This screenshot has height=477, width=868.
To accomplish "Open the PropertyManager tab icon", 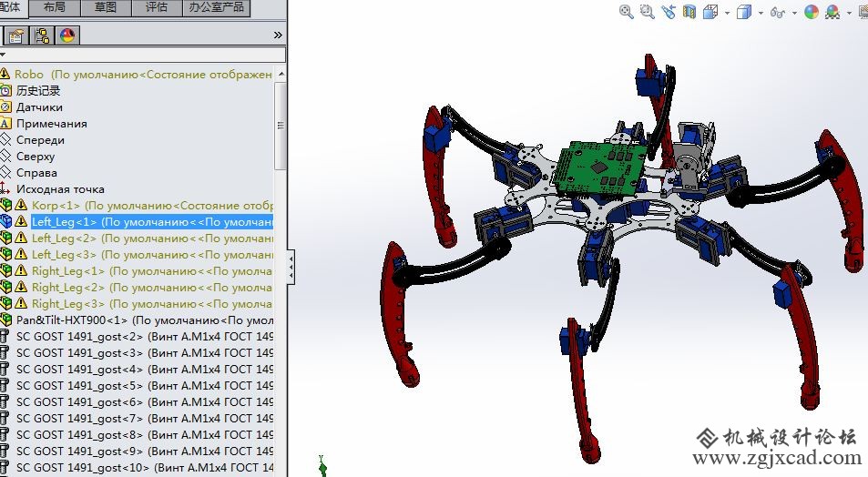I will coord(15,36).
